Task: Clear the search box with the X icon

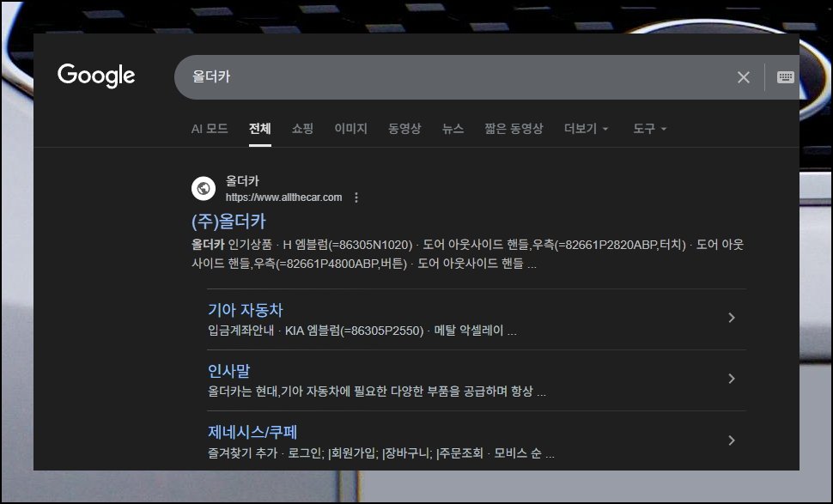Action: click(743, 77)
